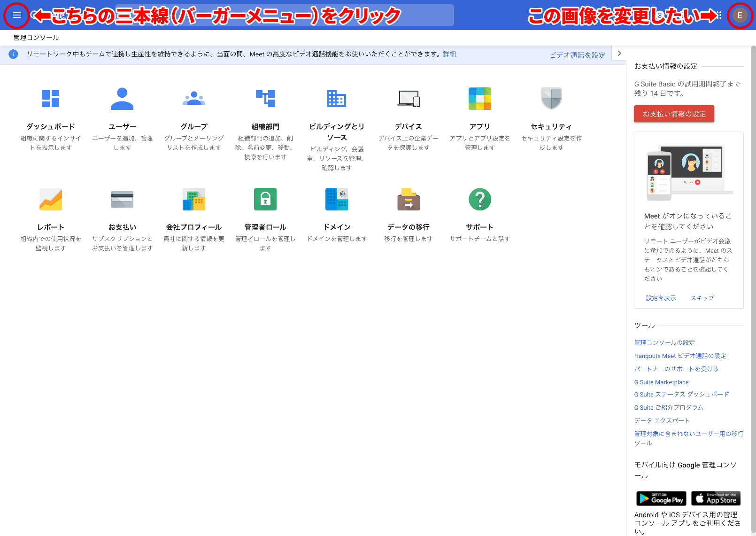Viewport: 756px width, 536px height.
Task: Open the hamburger main menu
Action: (17, 16)
